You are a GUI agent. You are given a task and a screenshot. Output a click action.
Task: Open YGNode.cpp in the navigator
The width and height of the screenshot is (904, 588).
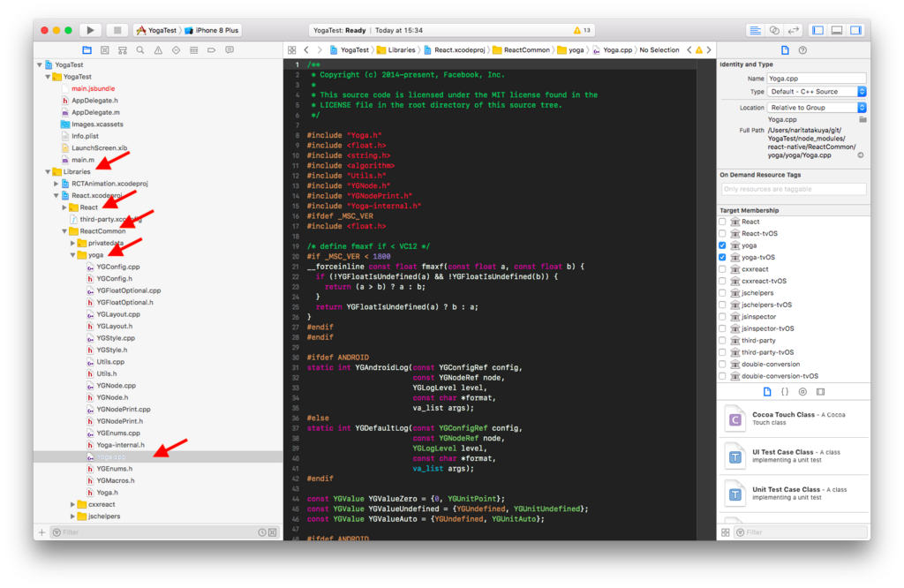point(116,386)
